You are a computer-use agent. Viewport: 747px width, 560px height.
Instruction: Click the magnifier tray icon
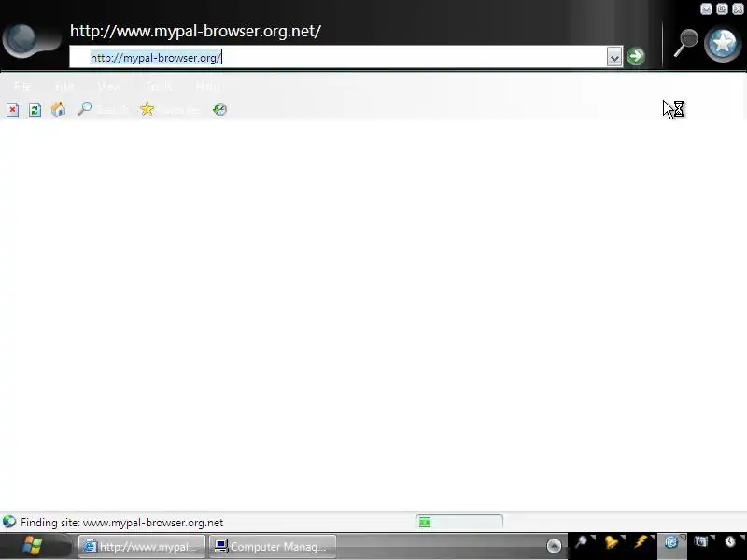click(x=581, y=542)
